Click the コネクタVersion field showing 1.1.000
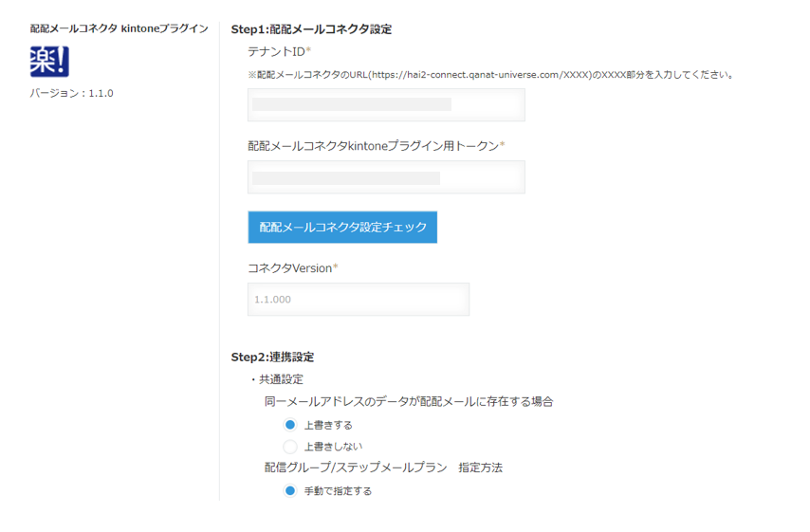 click(359, 300)
